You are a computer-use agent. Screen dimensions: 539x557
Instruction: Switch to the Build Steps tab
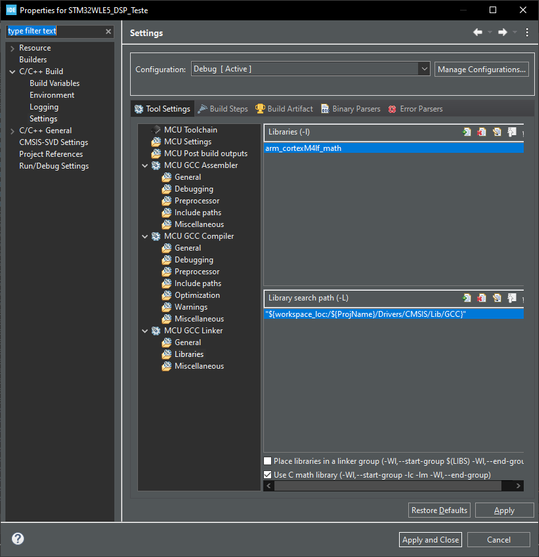point(223,109)
